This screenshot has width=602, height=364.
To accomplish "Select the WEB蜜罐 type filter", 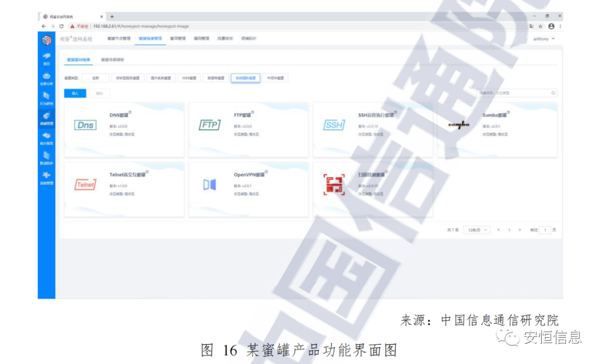I will (189, 79).
